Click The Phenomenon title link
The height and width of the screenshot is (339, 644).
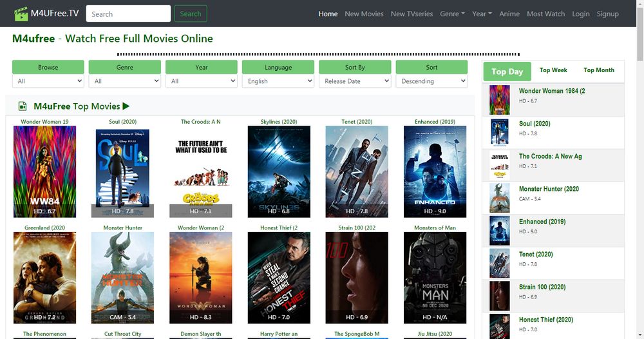45,334
